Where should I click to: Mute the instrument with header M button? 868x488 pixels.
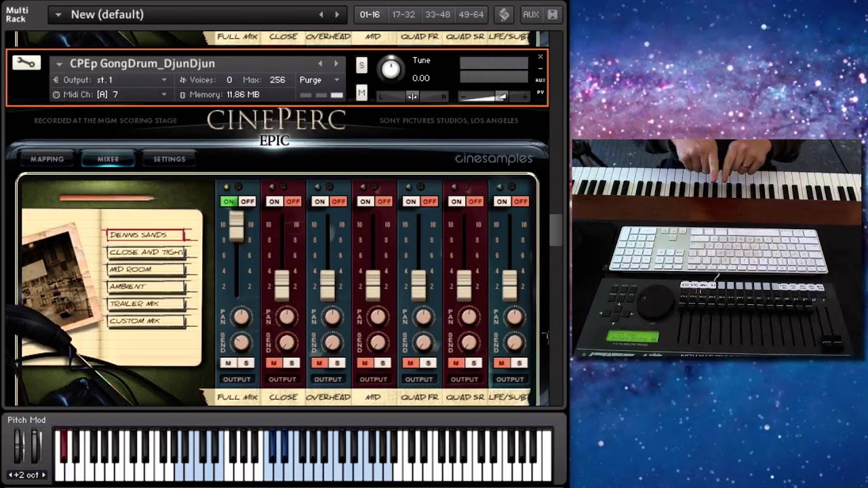[361, 92]
